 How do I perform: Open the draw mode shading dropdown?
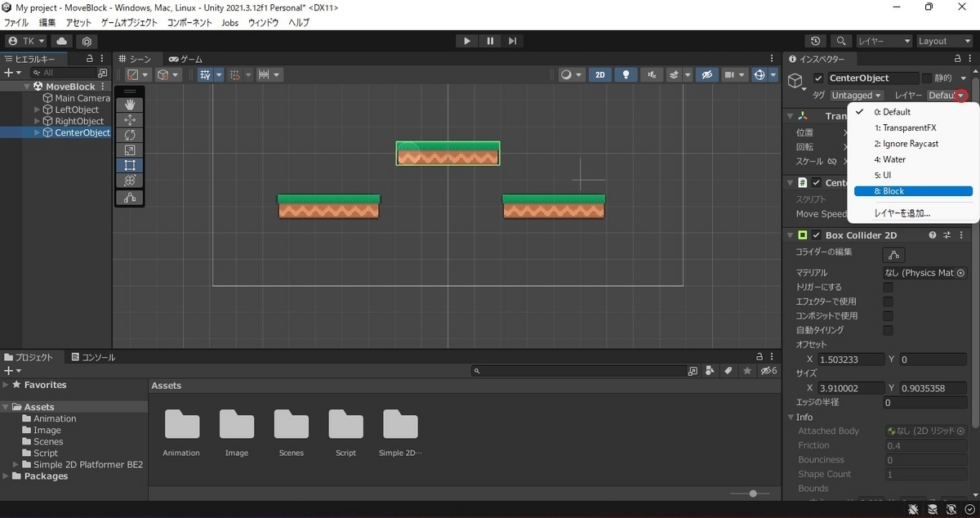coord(571,74)
